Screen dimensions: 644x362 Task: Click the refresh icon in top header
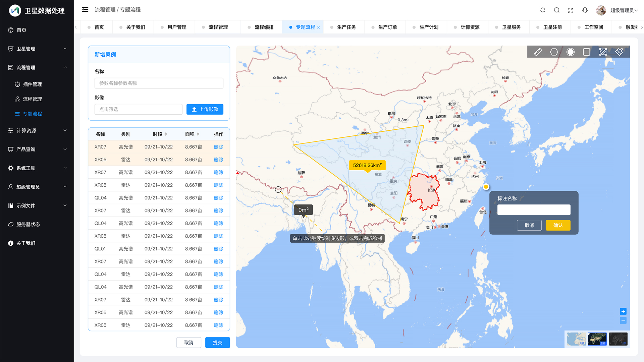[542, 10]
